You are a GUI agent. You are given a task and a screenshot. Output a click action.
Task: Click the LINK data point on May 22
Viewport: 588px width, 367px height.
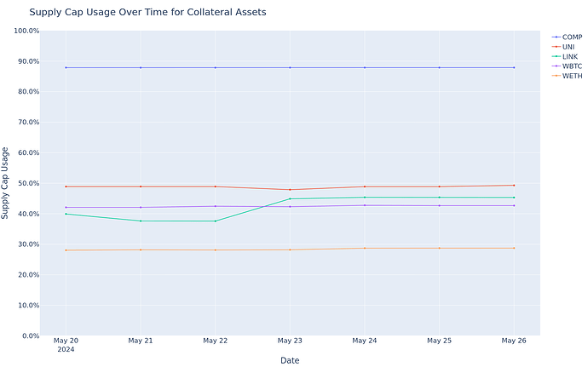tap(215, 221)
